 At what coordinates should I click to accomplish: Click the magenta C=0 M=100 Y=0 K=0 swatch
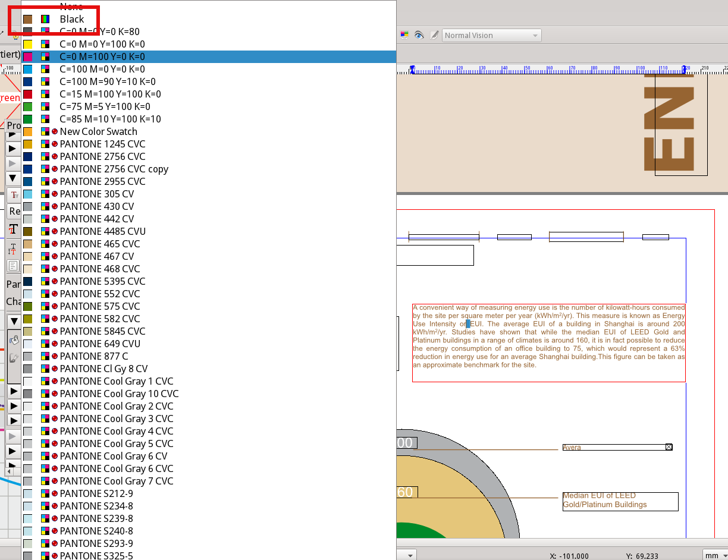pos(27,57)
